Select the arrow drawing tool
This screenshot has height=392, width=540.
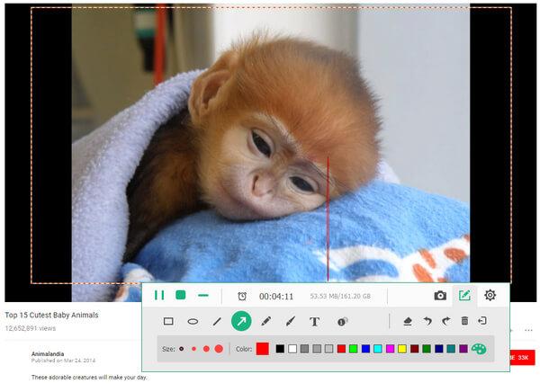(241, 321)
